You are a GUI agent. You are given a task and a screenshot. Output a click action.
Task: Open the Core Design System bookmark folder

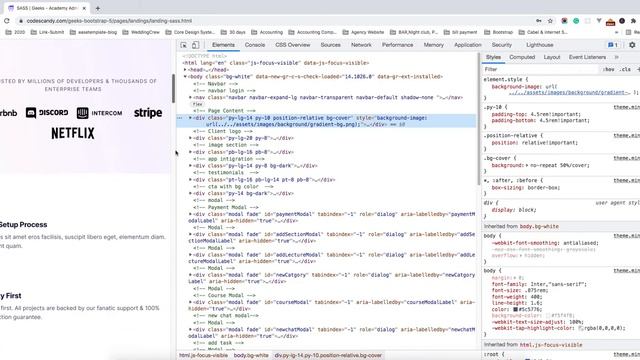pos(190,32)
